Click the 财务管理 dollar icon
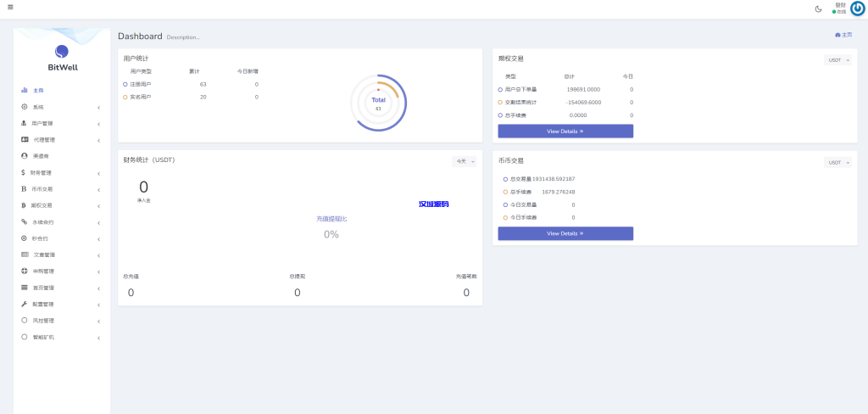868x414 pixels. click(x=25, y=173)
